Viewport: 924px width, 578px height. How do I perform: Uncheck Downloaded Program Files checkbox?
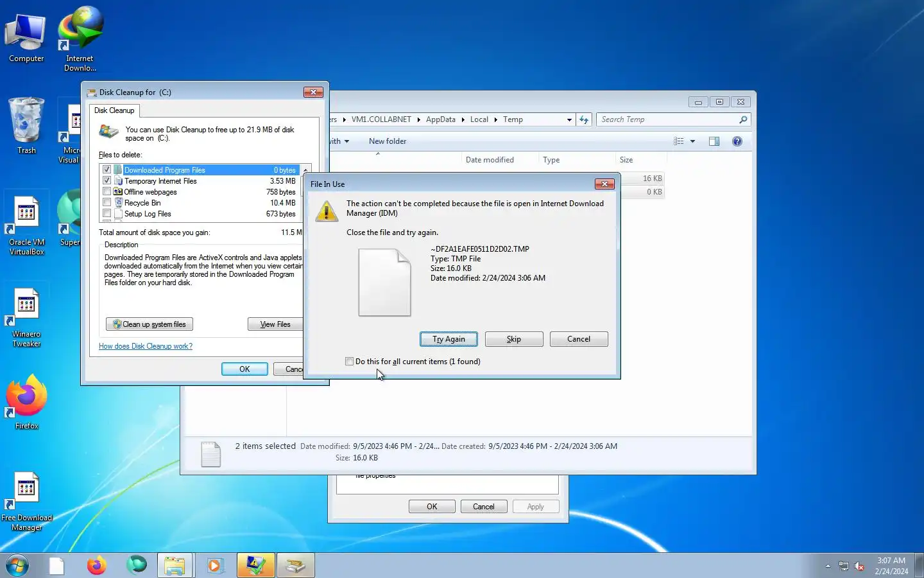tap(107, 170)
